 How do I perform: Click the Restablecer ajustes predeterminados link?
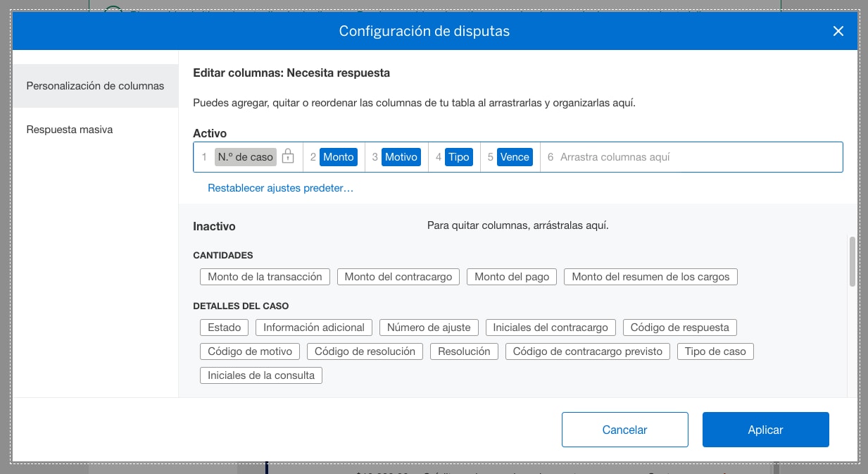point(280,188)
